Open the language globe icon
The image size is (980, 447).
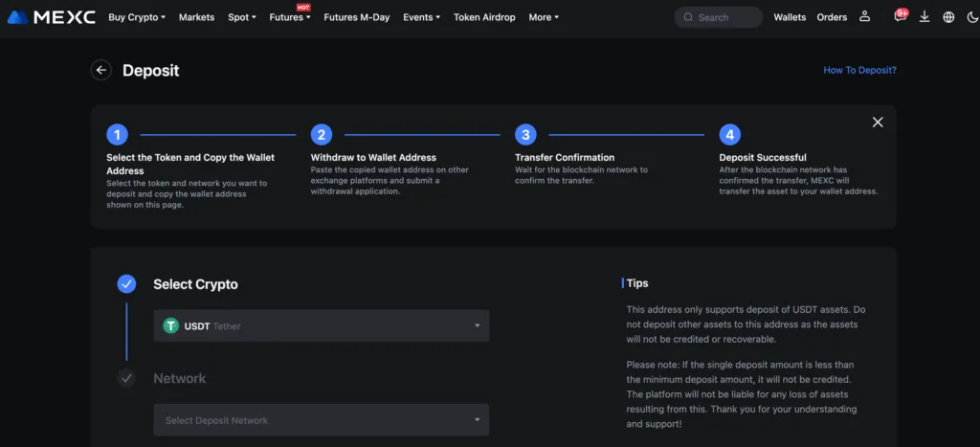[948, 17]
